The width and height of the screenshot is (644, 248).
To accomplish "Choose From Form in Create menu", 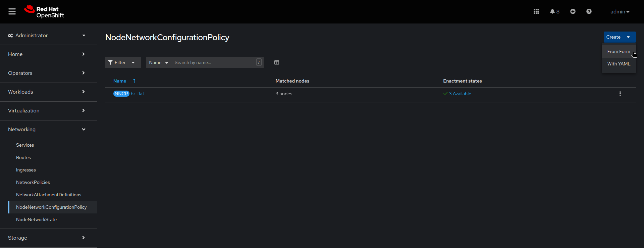I will (x=619, y=52).
